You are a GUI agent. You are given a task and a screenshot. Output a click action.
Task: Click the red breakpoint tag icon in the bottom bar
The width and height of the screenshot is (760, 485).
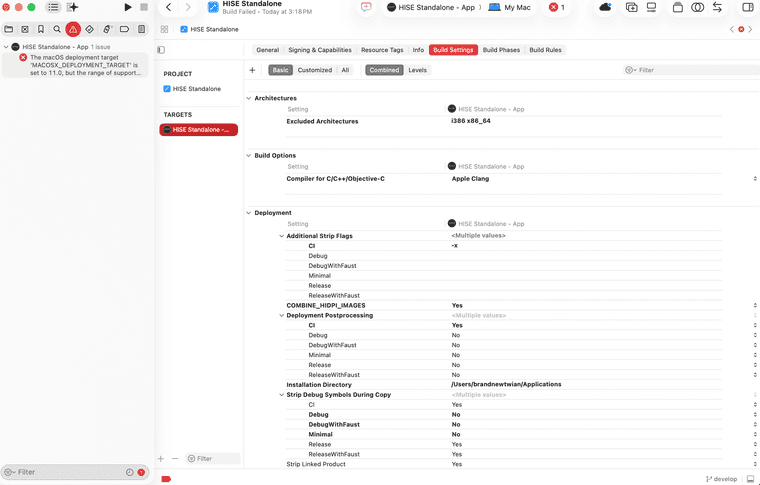click(166, 479)
